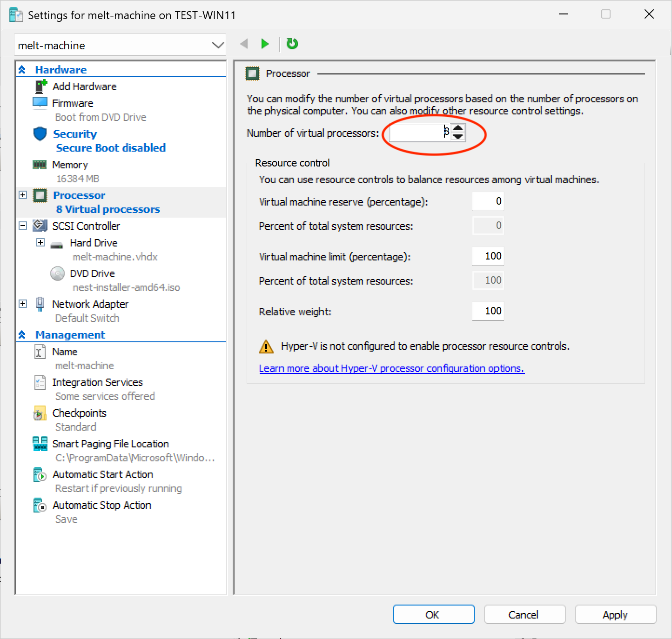Click the Network Adapter icon
This screenshot has width=672, height=639.
click(x=40, y=304)
